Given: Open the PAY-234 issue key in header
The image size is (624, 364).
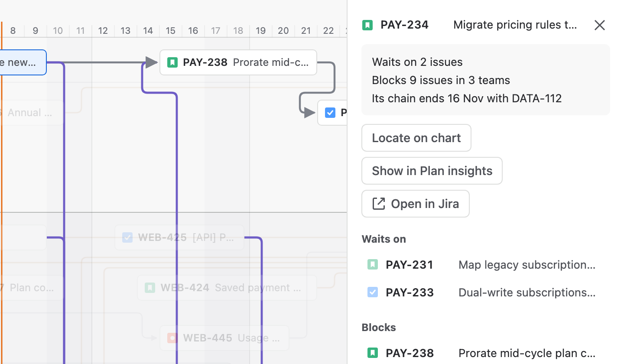Looking at the screenshot, I should [404, 25].
